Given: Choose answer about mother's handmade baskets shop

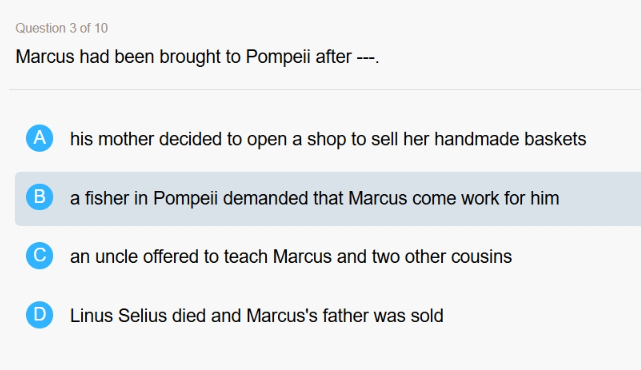Looking at the screenshot, I should pyautogui.click(x=328, y=139).
